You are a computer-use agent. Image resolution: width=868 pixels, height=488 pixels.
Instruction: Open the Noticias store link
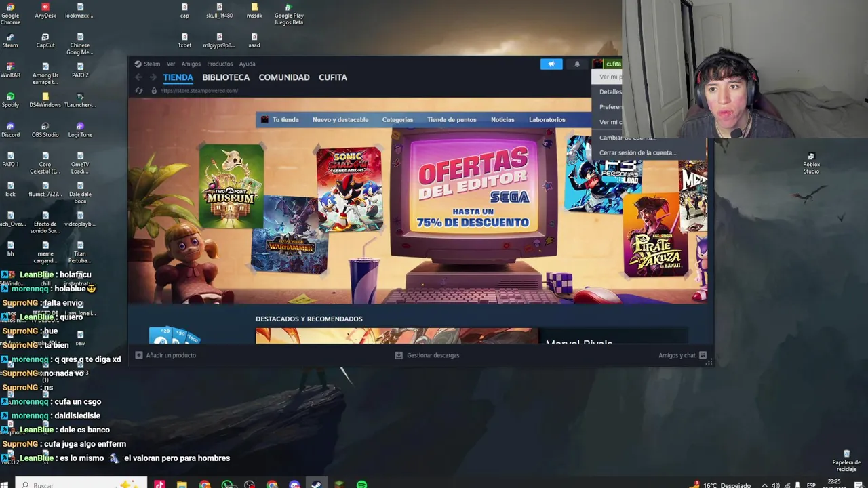pos(502,120)
